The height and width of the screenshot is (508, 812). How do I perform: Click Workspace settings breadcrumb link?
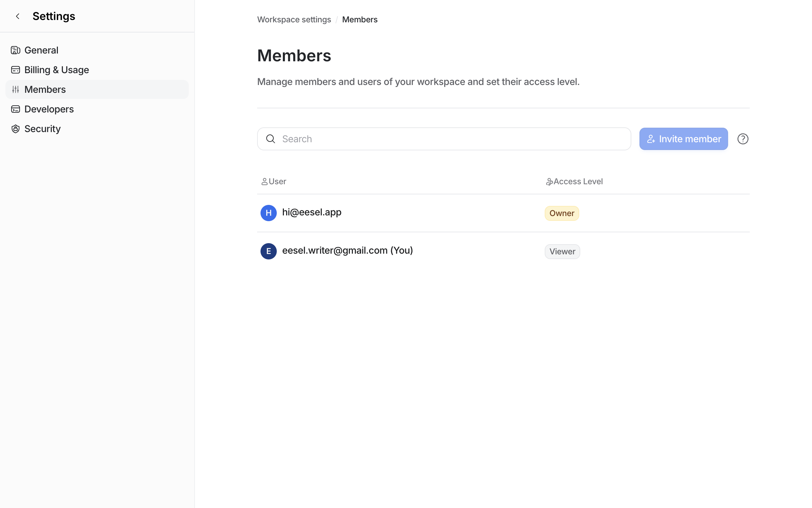coord(294,20)
